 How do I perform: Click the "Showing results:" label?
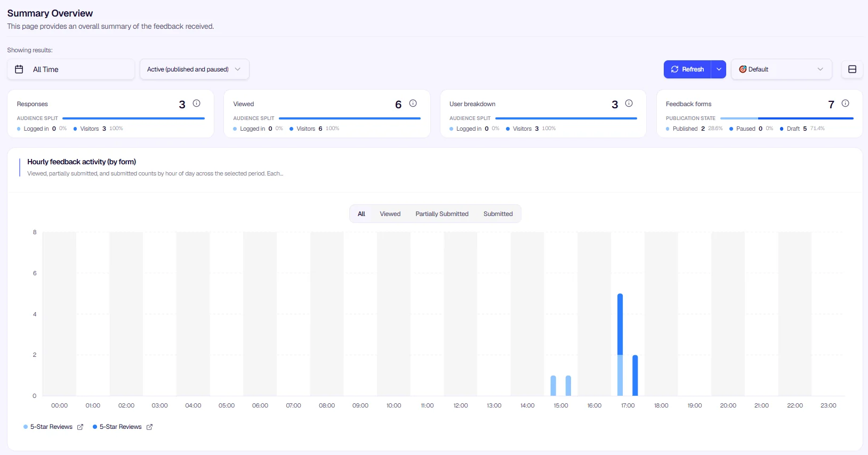(x=30, y=50)
